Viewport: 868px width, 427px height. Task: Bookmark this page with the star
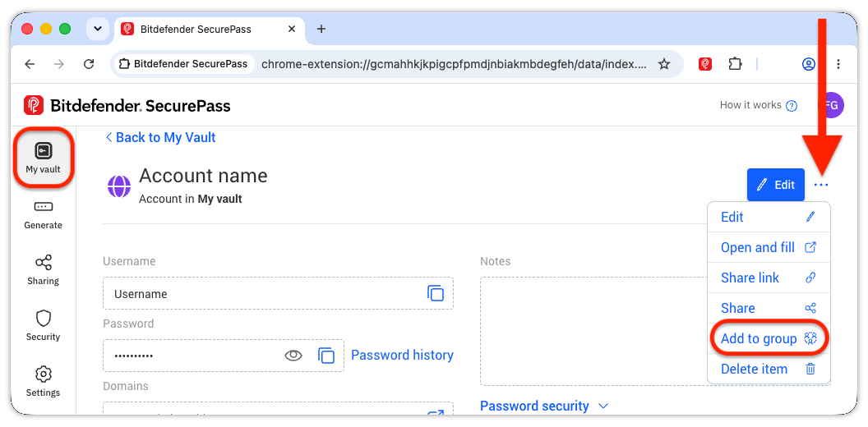[x=664, y=64]
